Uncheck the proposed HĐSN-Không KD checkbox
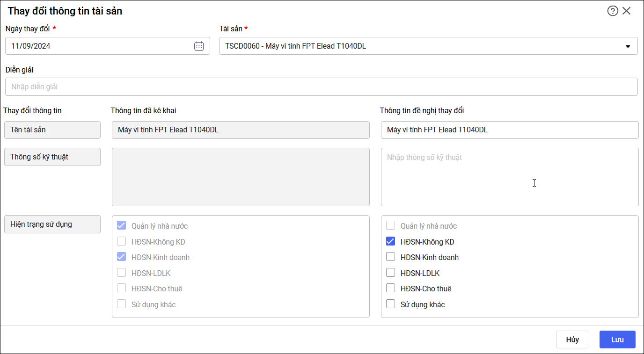This screenshot has width=644, height=354. click(x=390, y=242)
